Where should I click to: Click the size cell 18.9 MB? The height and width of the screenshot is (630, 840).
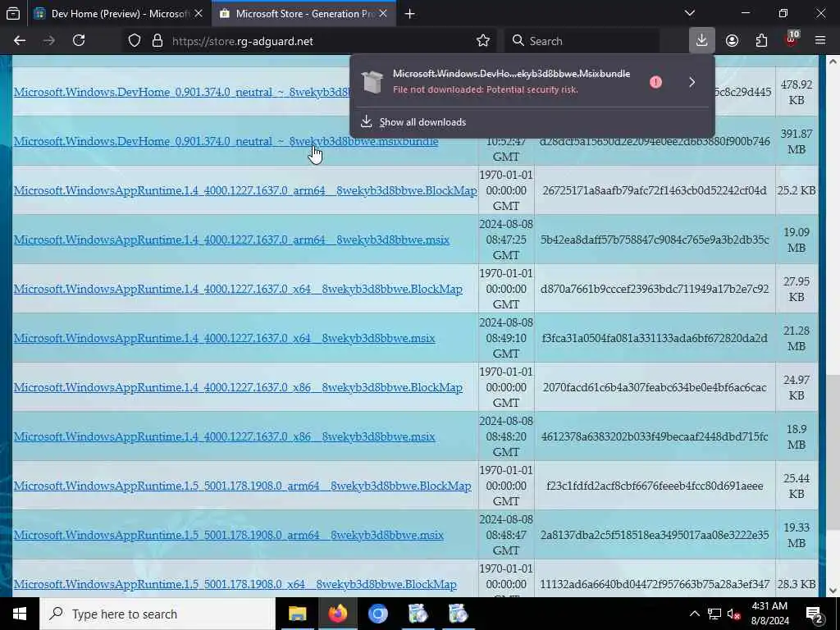tap(797, 437)
